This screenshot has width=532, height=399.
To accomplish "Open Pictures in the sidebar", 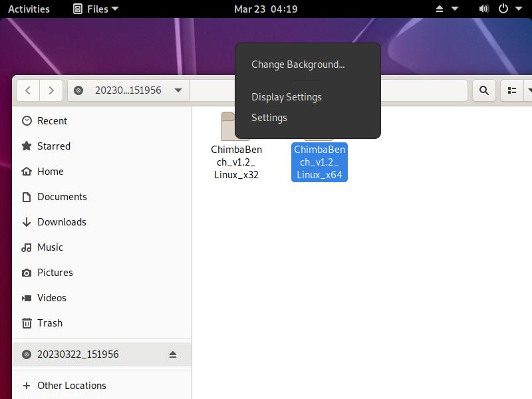I will [x=102, y=273].
